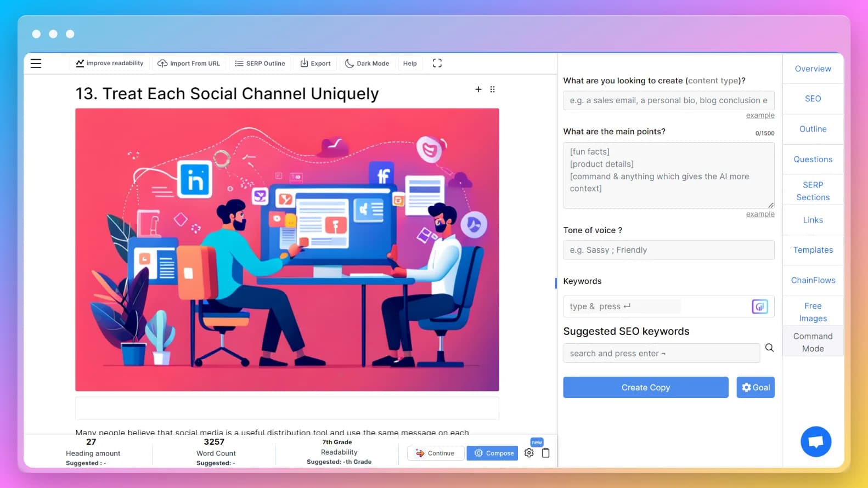Open the Export option
The height and width of the screenshot is (488, 868).
click(315, 64)
